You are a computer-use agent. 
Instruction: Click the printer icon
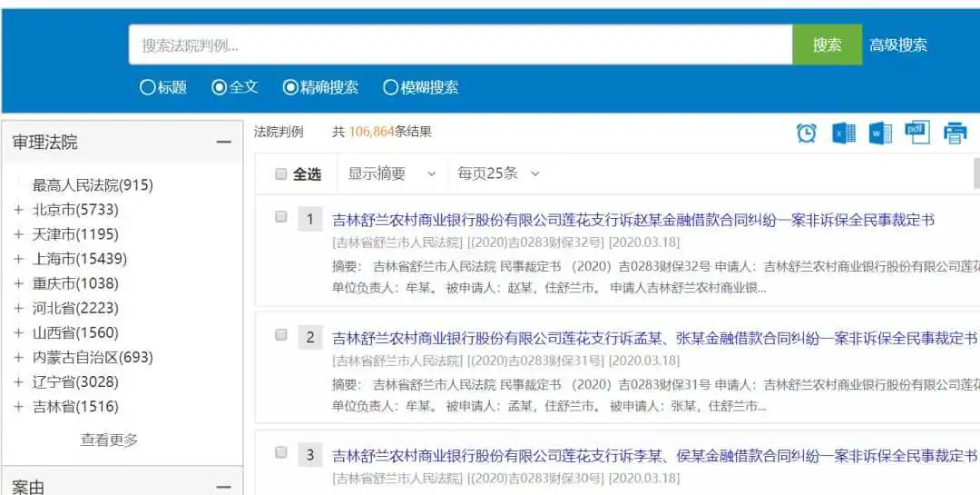[x=955, y=133]
